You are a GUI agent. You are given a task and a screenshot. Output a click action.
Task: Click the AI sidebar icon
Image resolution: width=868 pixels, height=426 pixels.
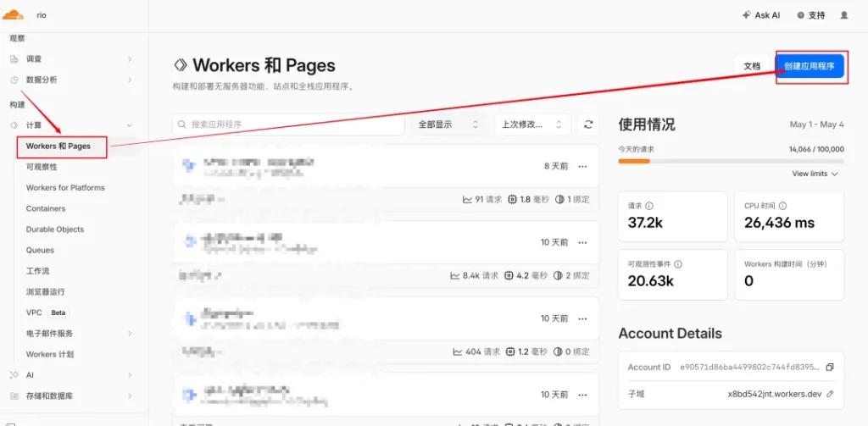(14, 375)
